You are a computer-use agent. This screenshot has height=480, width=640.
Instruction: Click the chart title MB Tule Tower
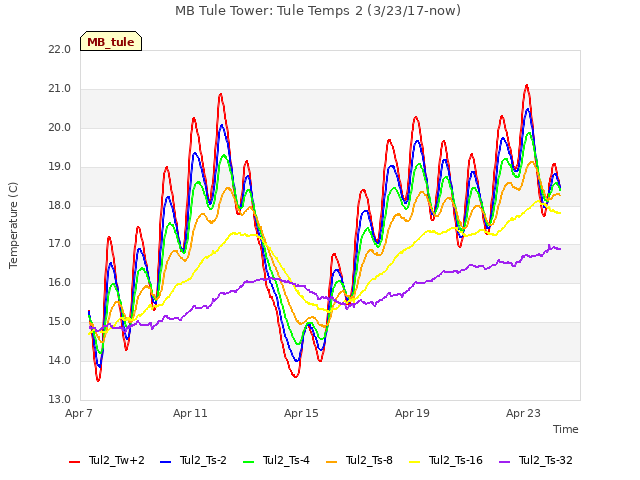click(x=318, y=11)
